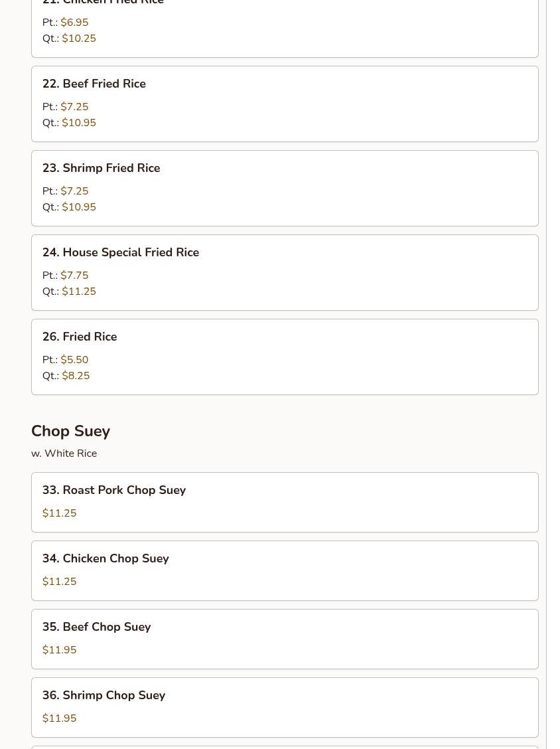Click the "w. White Rice" subtitle text
This screenshot has height=749, width=560.
(x=64, y=454)
